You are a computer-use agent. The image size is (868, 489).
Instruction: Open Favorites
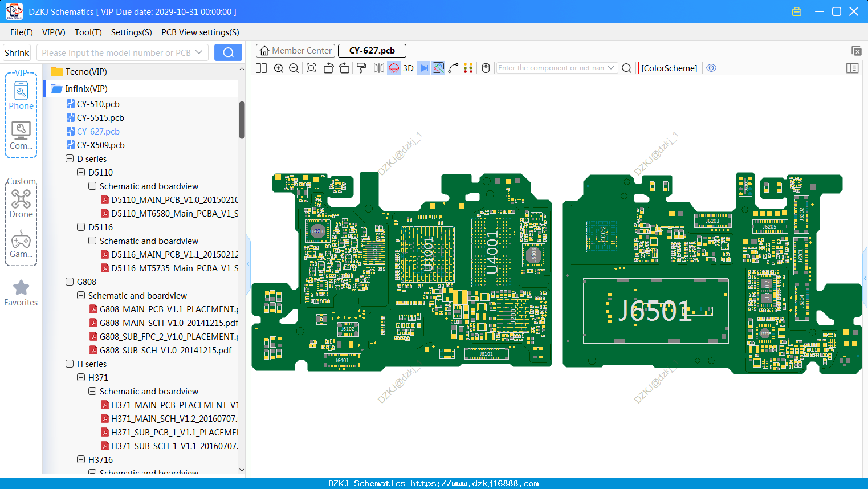coord(21,293)
